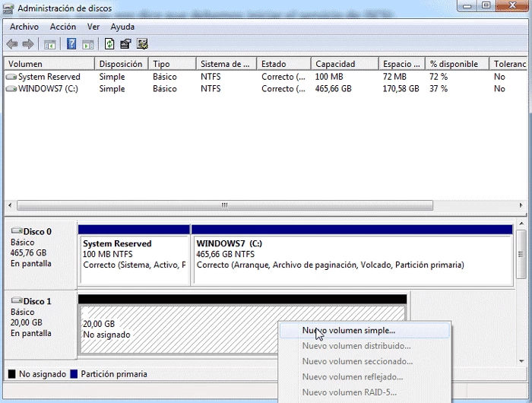Click the down arrow of disk pane scrollbar
Image resolution: width=532 pixels, height=403 pixels.
point(521,361)
